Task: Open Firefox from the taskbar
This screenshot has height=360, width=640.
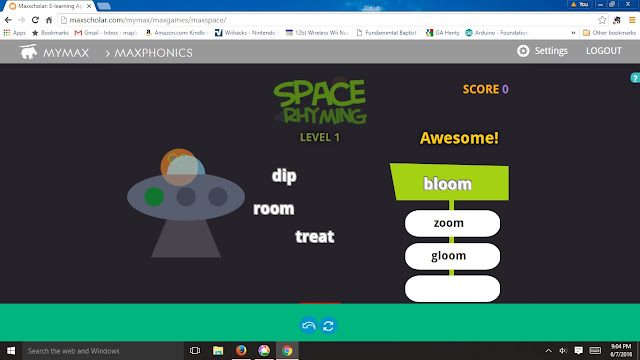Action: (241, 351)
